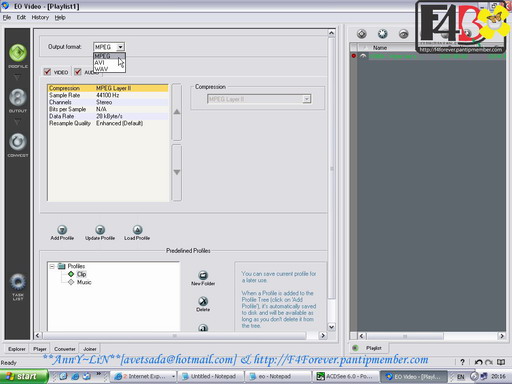Uncheck the VIDEO checkbox
512x384 pixels.
(x=47, y=72)
